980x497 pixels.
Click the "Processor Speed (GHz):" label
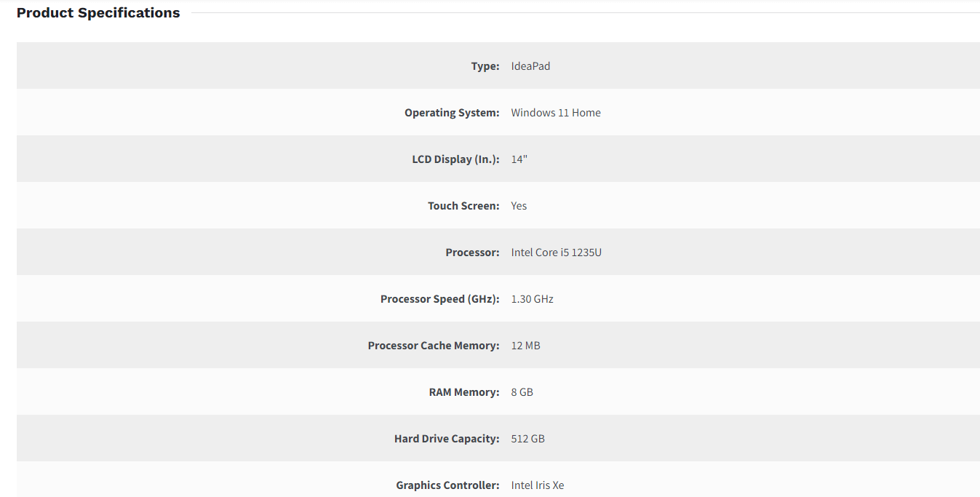(x=439, y=299)
